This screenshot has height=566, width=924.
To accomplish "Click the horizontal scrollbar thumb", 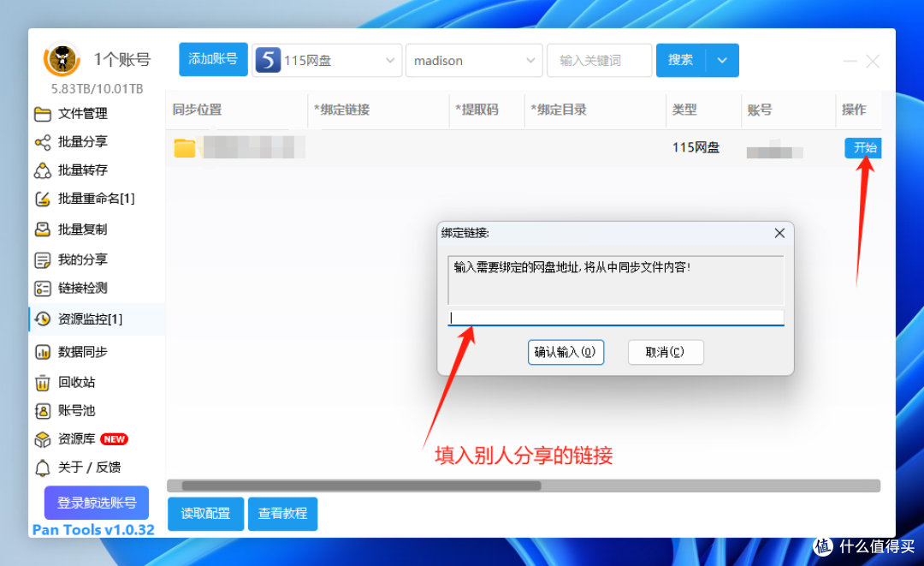I will click(361, 486).
